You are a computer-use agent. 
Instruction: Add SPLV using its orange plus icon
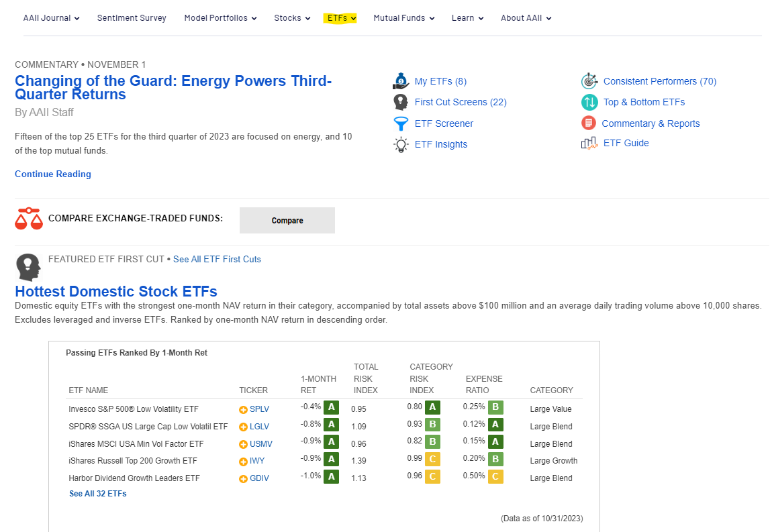[243, 410]
